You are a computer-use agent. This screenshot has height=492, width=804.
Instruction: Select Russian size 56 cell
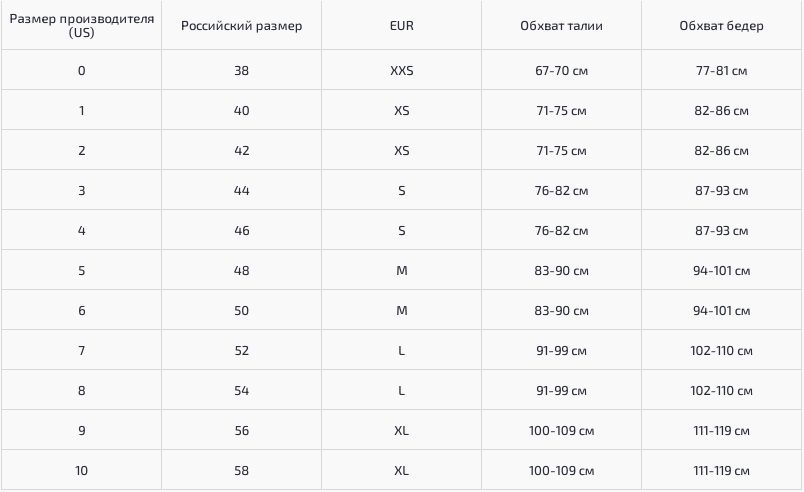[x=242, y=430]
